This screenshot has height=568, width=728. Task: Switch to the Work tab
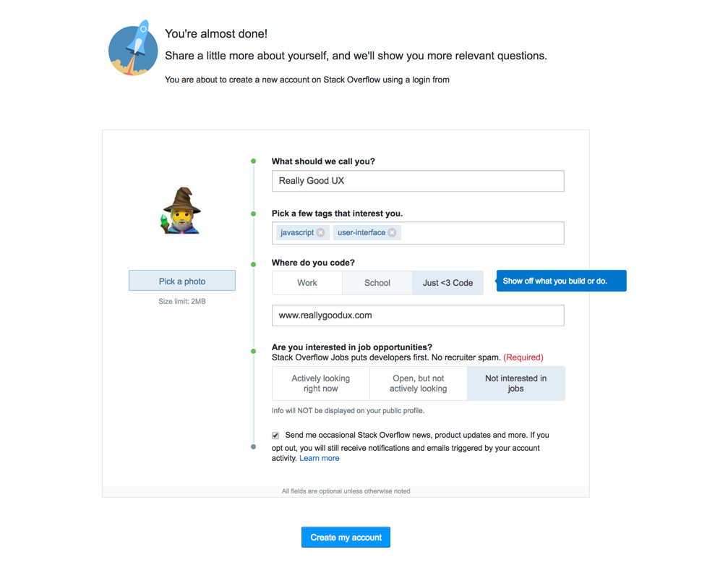[307, 282]
